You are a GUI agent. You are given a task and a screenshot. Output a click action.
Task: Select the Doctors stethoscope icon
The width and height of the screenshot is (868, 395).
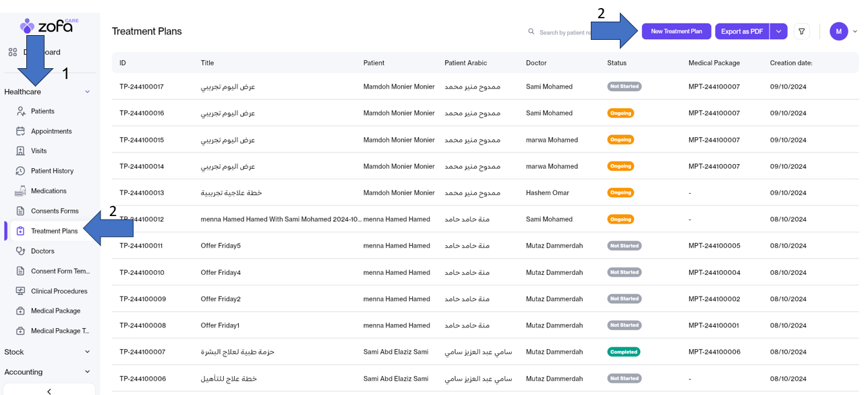21,251
